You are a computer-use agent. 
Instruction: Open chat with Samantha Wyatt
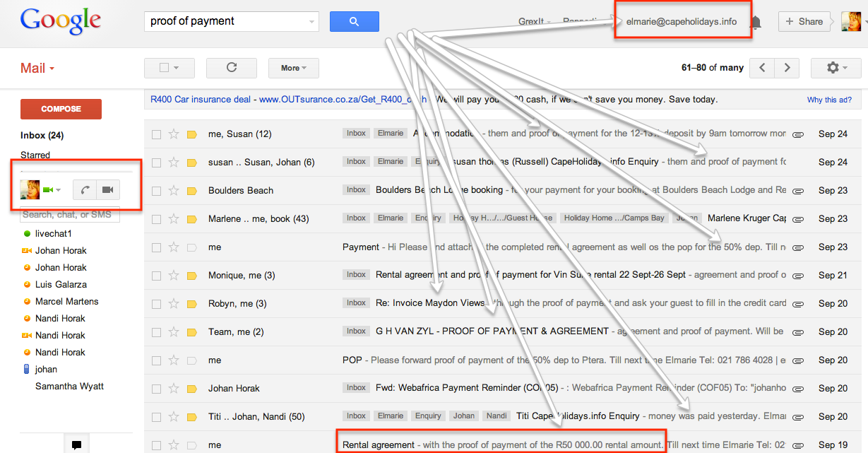[x=69, y=386]
